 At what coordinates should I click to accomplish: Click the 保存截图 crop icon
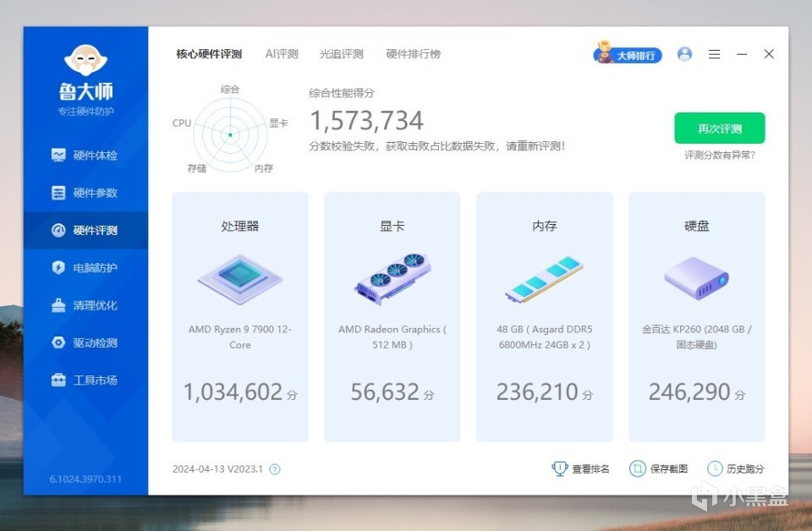(638, 469)
